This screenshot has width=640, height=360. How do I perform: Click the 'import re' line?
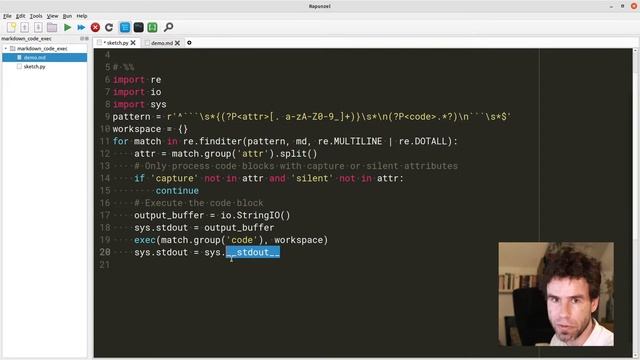point(137,80)
